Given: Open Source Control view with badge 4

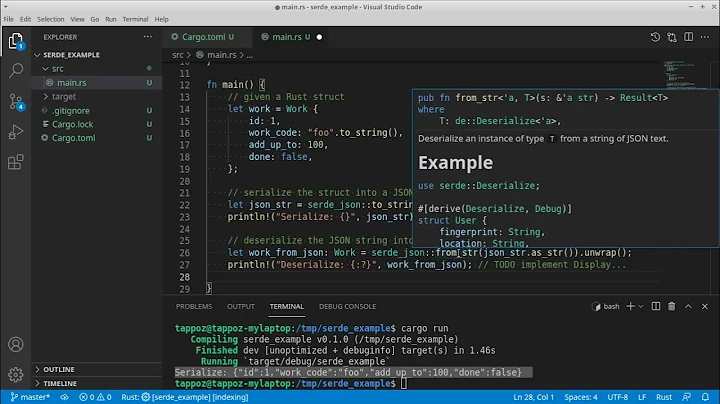Looking at the screenshot, I should click(16, 102).
